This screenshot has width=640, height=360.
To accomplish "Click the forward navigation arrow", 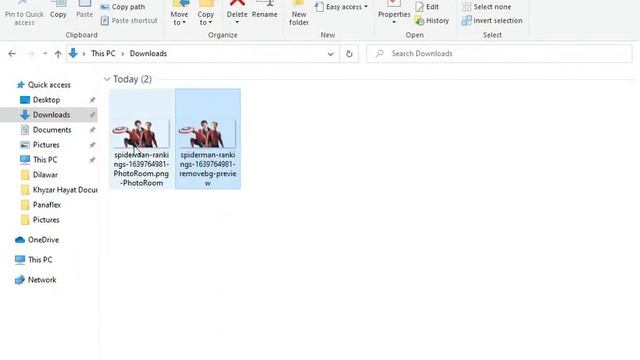I will (30, 53).
